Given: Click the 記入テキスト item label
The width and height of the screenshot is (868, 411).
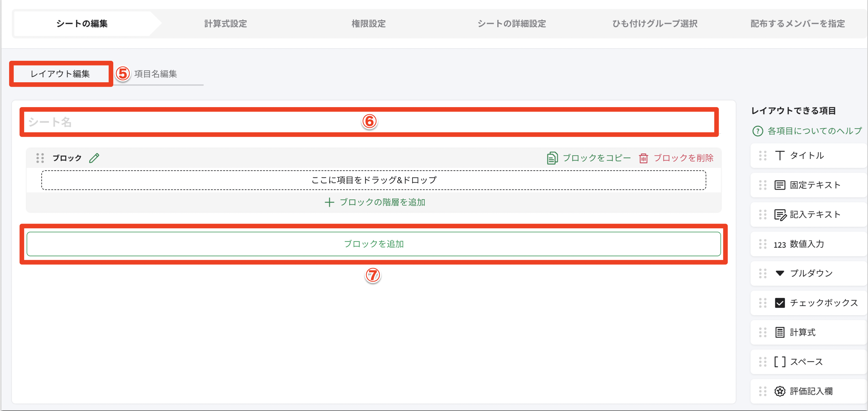Looking at the screenshot, I should pyautogui.click(x=815, y=215).
